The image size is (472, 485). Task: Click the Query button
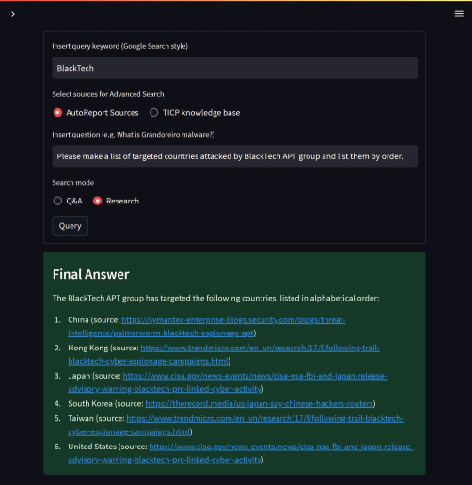click(x=70, y=226)
